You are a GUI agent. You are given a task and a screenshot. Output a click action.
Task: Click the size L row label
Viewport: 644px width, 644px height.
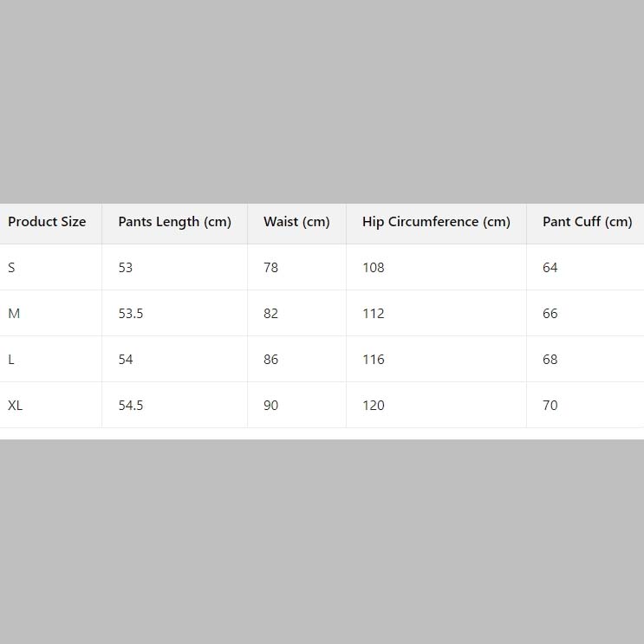click(11, 360)
